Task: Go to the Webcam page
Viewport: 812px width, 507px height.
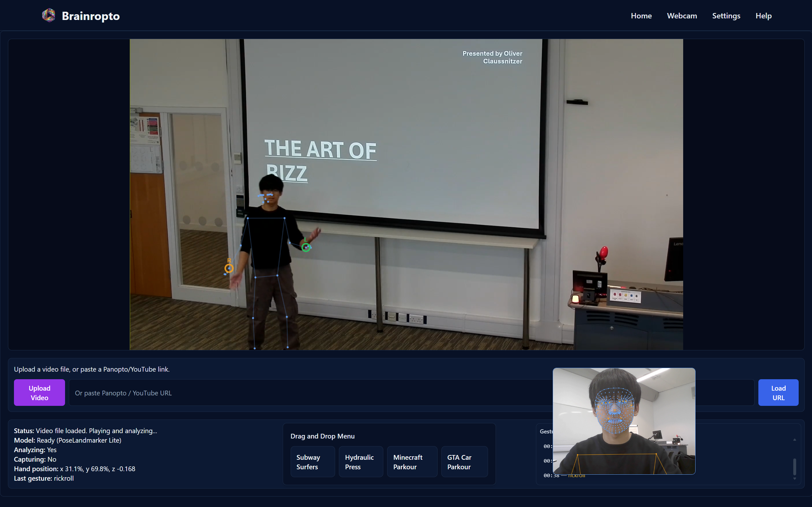Action: [x=682, y=16]
